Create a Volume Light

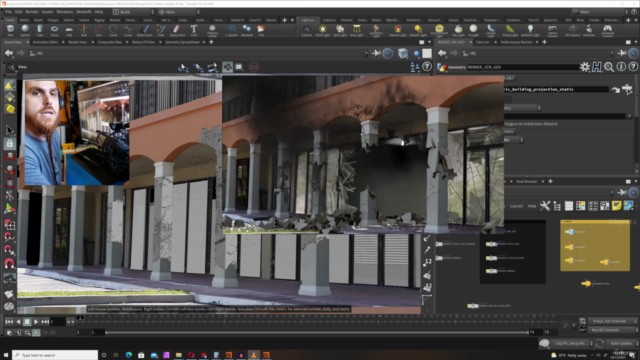[x=398, y=30]
